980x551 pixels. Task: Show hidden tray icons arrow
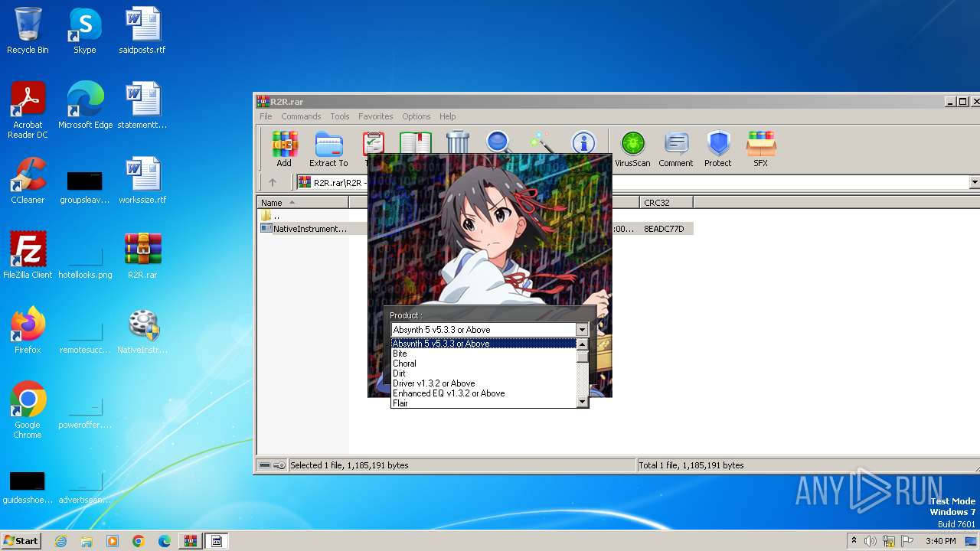tap(854, 540)
